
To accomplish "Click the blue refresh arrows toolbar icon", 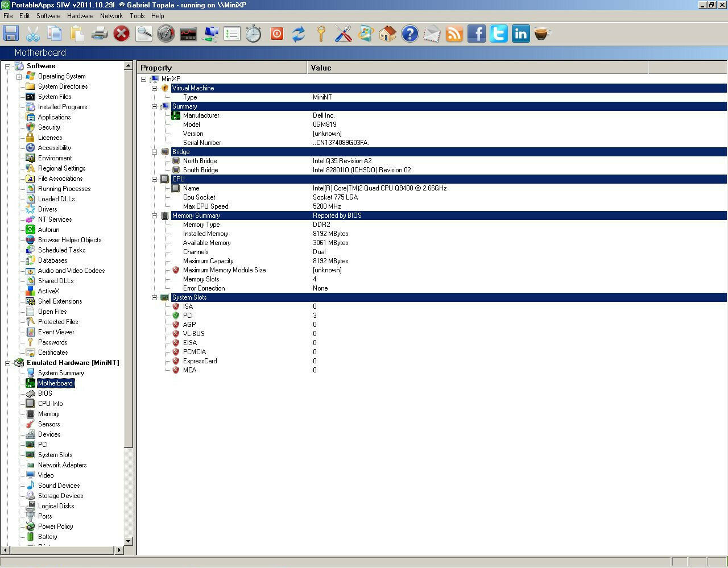I will 299,34.
